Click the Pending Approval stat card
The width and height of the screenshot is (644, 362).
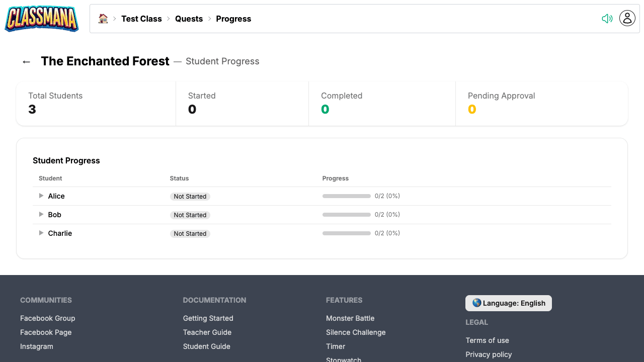[x=541, y=104]
